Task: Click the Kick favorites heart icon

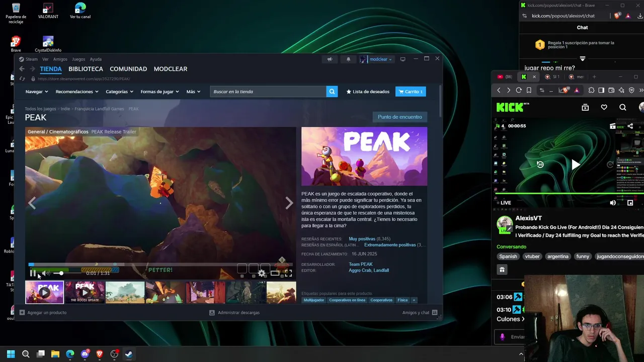Action: click(x=604, y=107)
